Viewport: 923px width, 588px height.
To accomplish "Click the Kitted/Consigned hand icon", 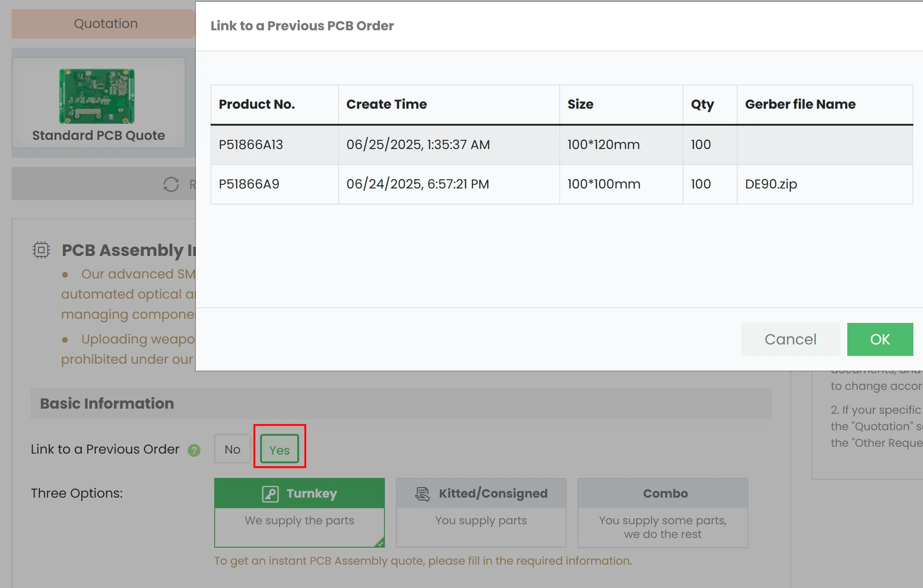I will pos(423,494).
